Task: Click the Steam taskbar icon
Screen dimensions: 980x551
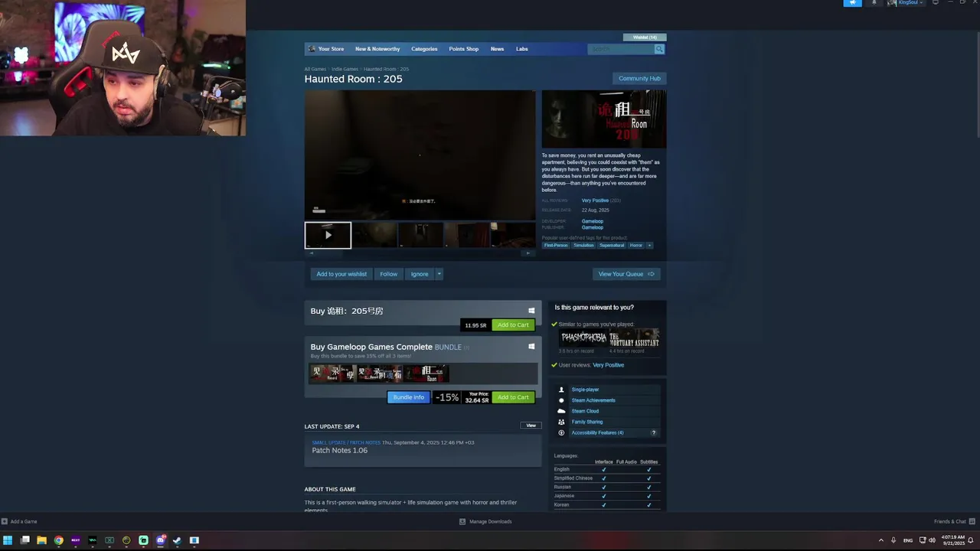Action: [x=177, y=540]
